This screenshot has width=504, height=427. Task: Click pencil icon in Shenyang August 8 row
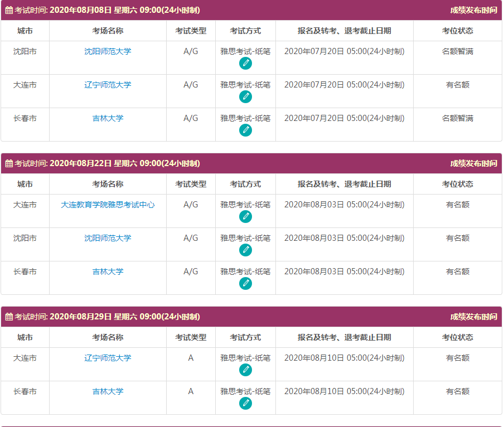245,63
